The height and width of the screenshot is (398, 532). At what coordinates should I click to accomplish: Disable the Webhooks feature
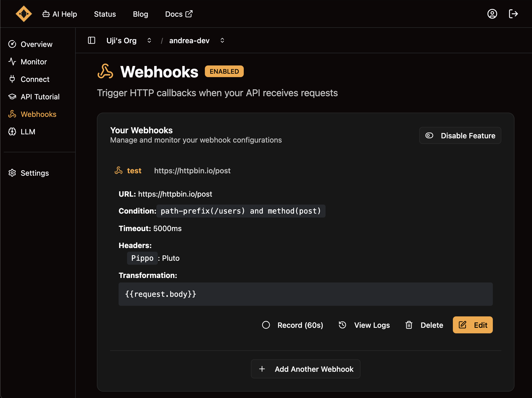point(460,135)
